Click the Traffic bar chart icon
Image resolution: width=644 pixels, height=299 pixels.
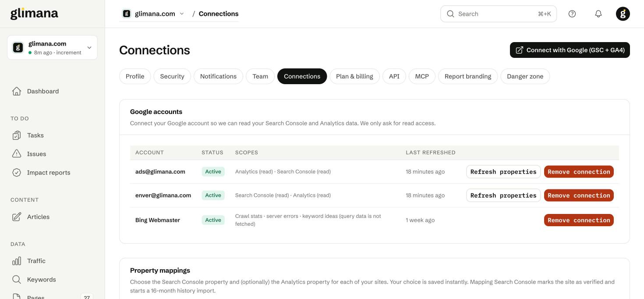click(17, 261)
